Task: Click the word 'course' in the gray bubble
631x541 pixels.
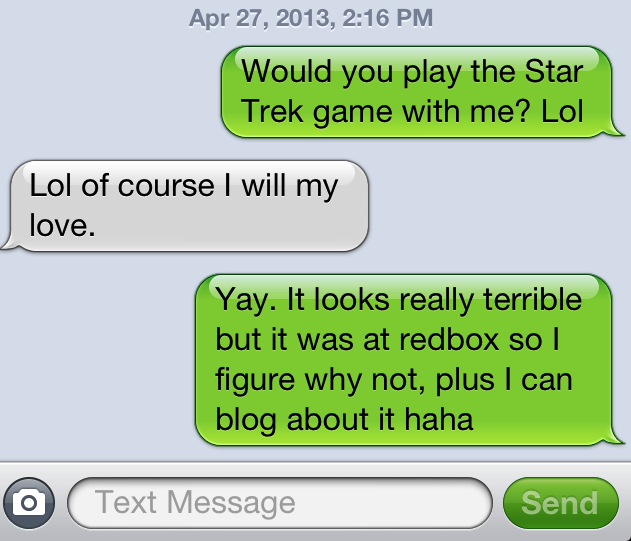Action: (166, 186)
